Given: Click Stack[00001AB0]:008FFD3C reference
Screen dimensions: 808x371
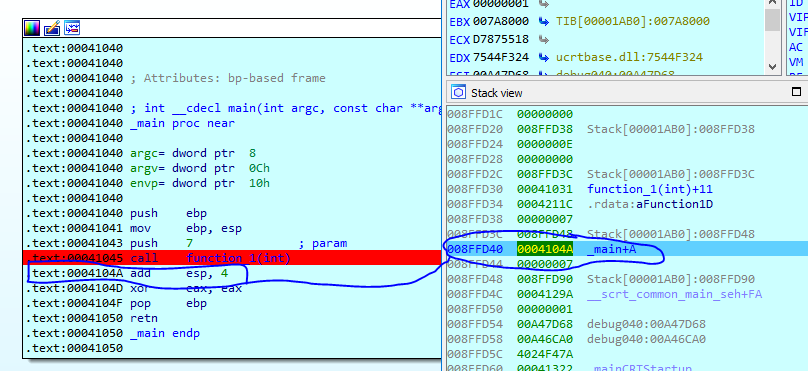Looking at the screenshot, I should (670, 174).
